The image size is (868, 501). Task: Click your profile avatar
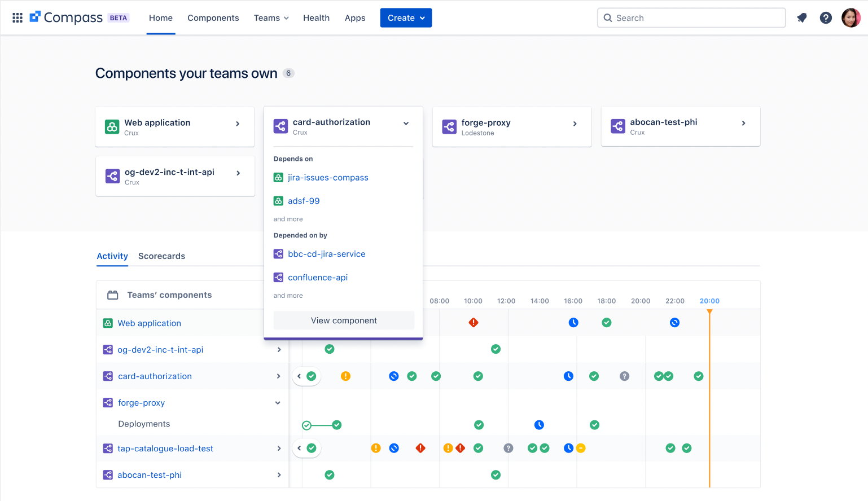click(x=851, y=17)
